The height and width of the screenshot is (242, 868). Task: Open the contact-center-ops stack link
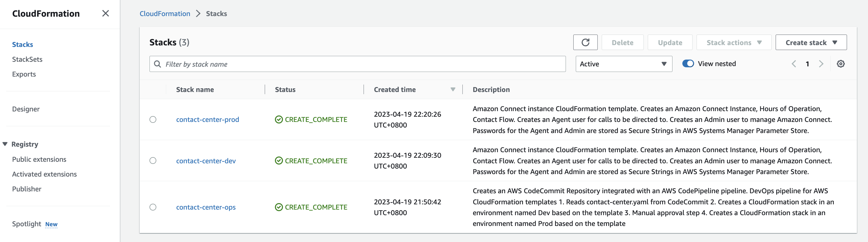coord(206,207)
